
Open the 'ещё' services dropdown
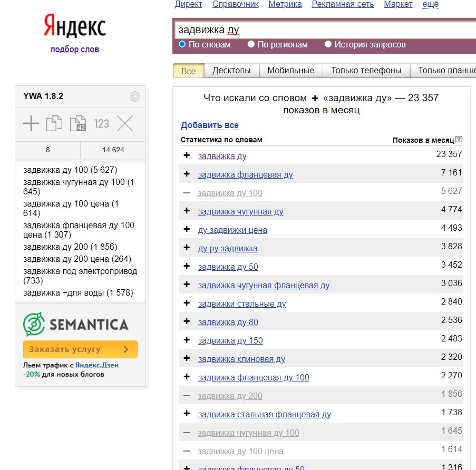point(431,4)
